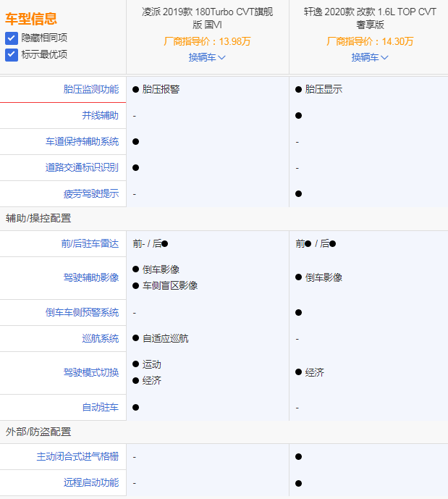This screenshot has width=448, height=499.
Task: Toggle the 标示最优项 checkbox
Action: pos(12,54)
